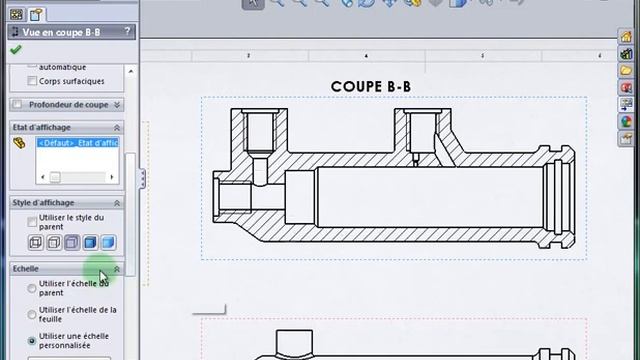Choose Utiliser l'échelle de la feuille
The width and height of the screenshot is (640, 360).
pyautogui.click(x=31, y=315)
